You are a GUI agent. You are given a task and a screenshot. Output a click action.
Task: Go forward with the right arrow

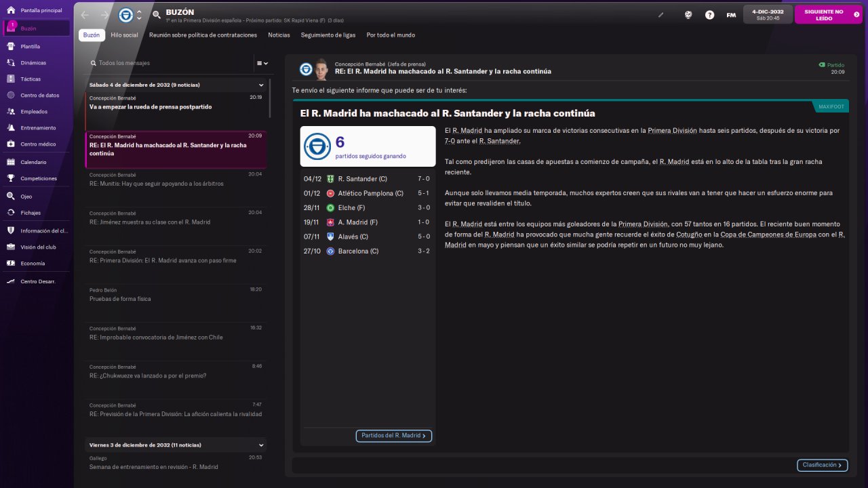104,14
